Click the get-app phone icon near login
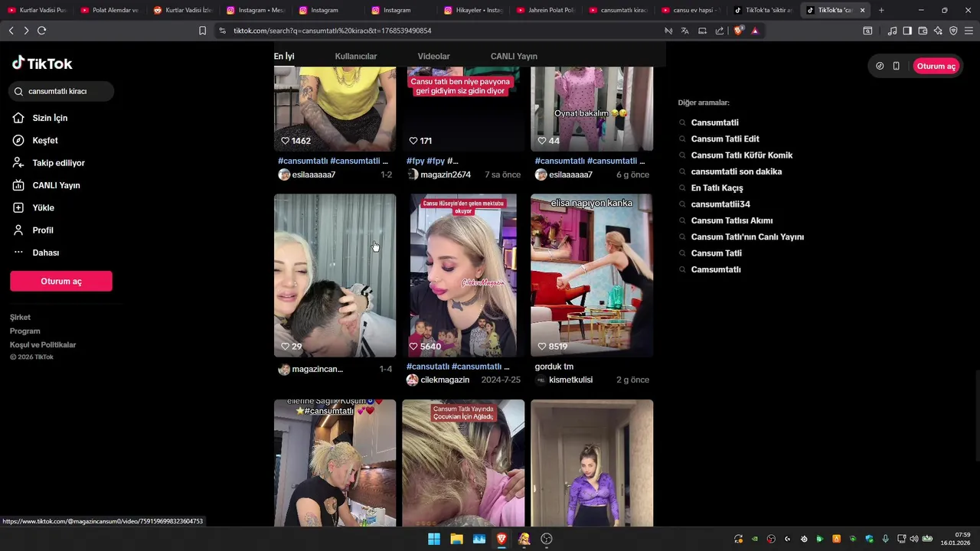Screen dimensions: 980x551 (896, 66)
